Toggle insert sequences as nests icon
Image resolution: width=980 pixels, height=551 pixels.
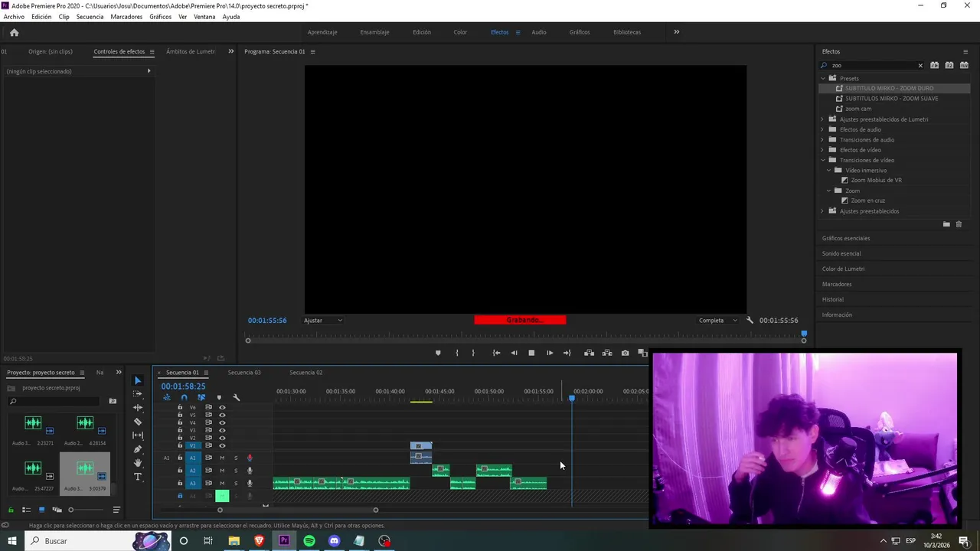point(167,397)
